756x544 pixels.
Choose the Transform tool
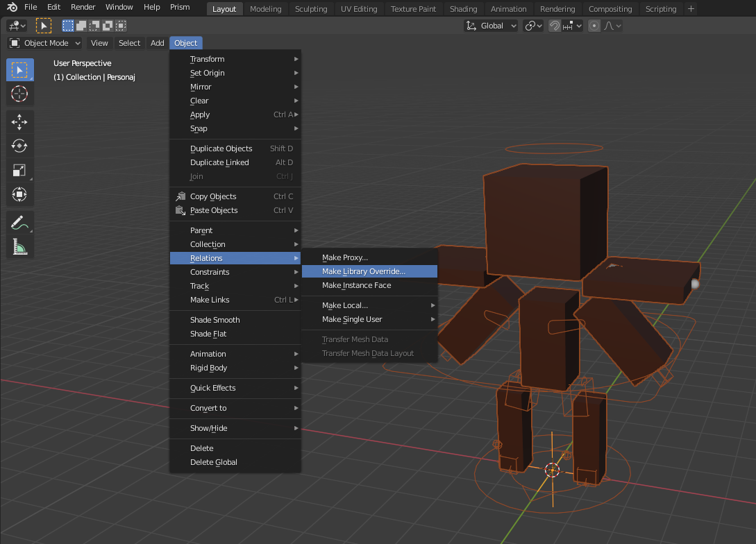(19, 194)
